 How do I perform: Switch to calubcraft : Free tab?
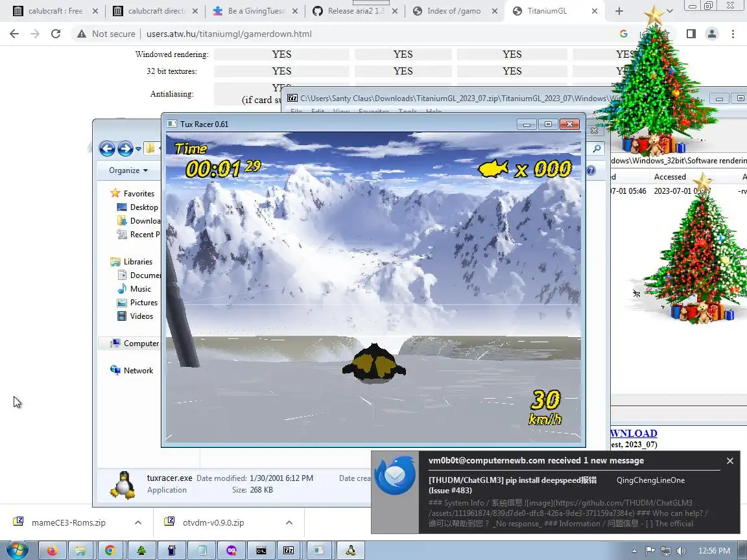click(55, 11)
